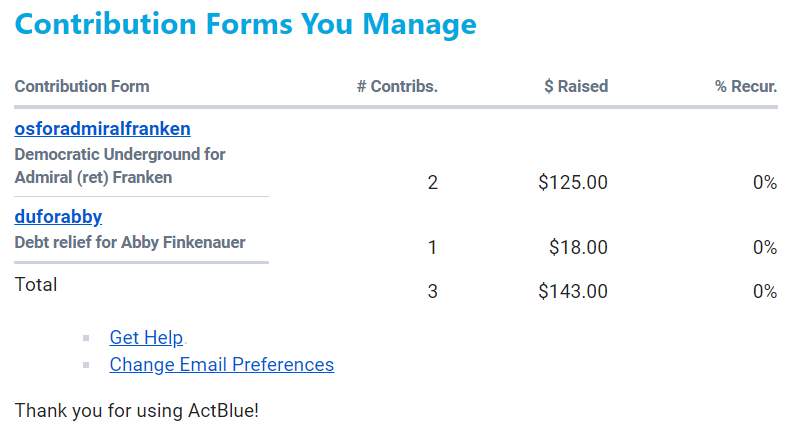Screen dimensions: 800x429
Task: Open the osforadmiralfranken contribution form link
Action: 102,128
